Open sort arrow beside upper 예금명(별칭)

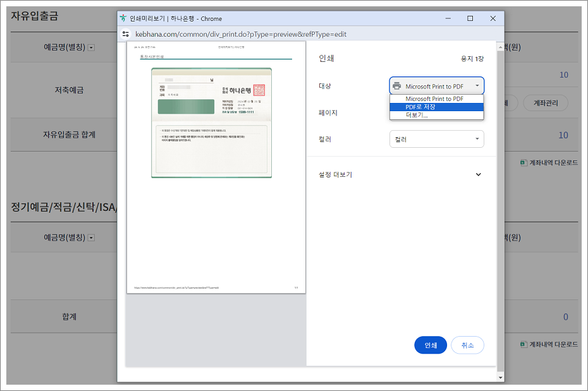(x=91, y=47)
